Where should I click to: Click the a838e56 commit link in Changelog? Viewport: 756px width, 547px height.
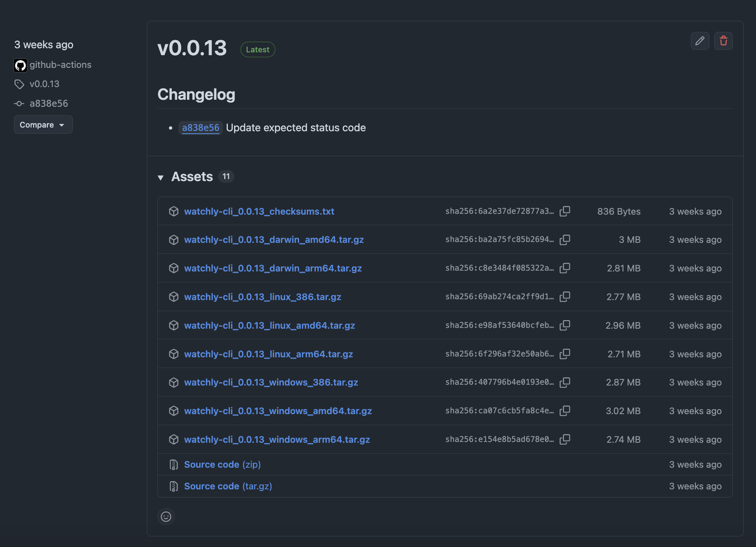[200, 128]
